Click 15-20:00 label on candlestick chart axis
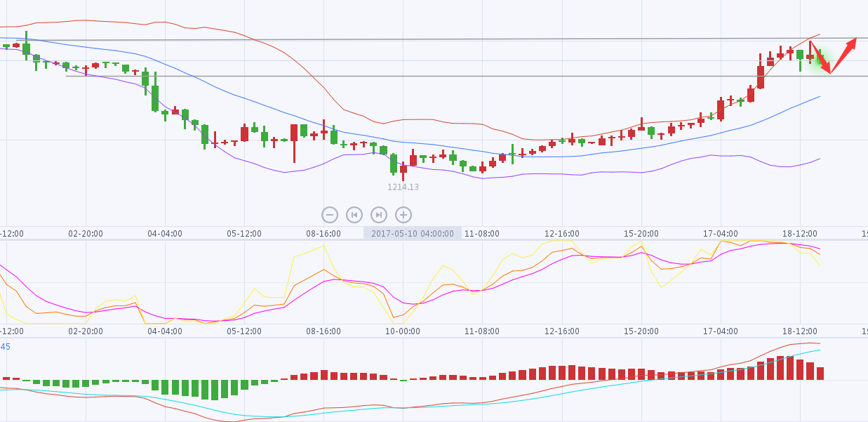 coord(641,234)
